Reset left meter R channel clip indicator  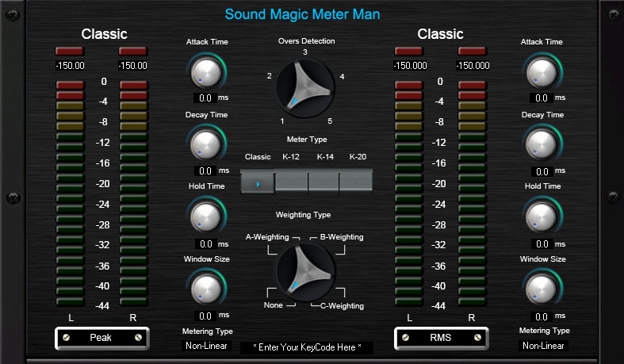point(133,52)
